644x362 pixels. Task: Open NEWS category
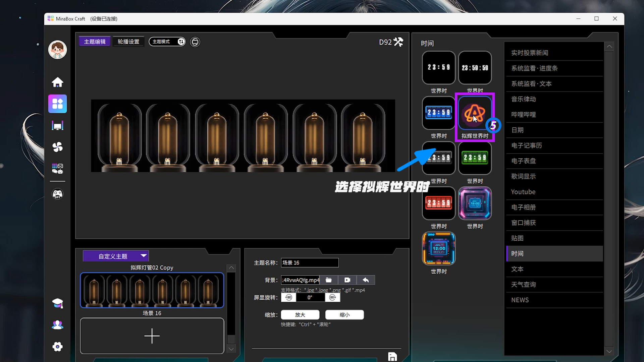click(554, 300)
